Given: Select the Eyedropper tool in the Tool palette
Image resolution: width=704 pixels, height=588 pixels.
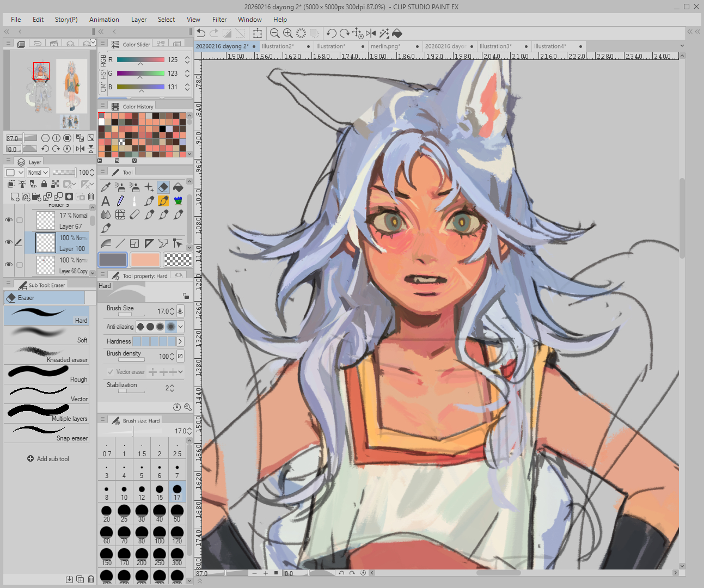Looking at the screenshot, I should (106, 187).
